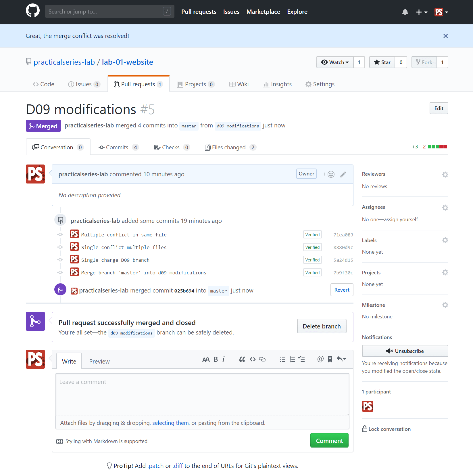Select the Conversation tab
473x476 pixels.
[x=58, y=147]
